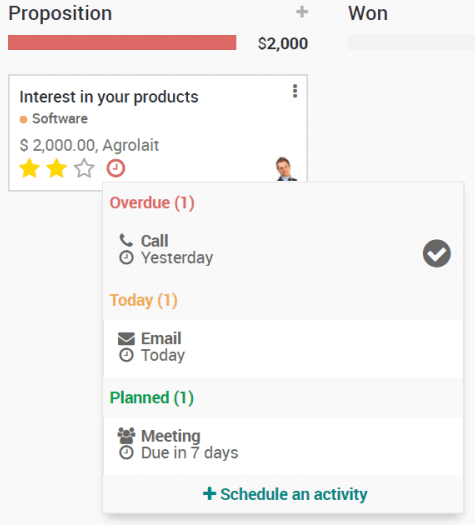Set priority to second star
475x525 pixels.
pos(56,168)
